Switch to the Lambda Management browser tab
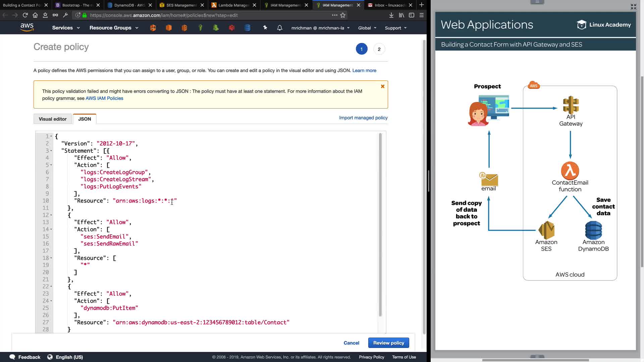 233,5
